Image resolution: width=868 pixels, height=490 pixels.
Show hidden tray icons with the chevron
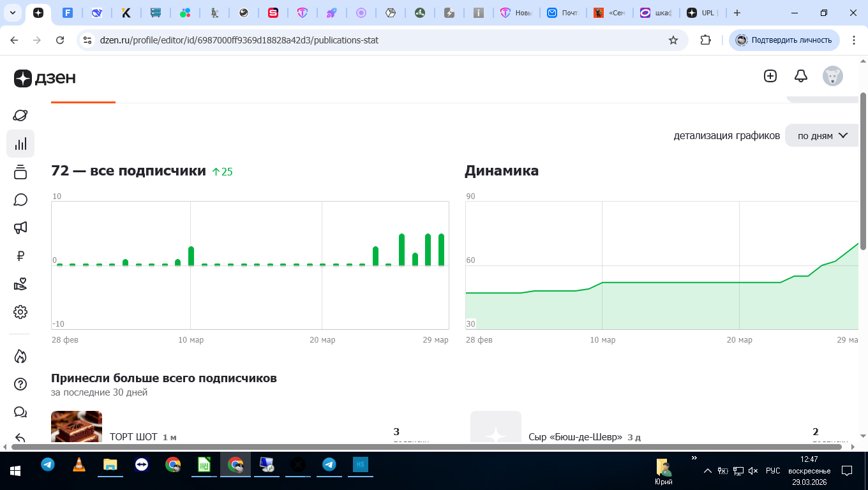pyautogui.click(x=707, y=471)
